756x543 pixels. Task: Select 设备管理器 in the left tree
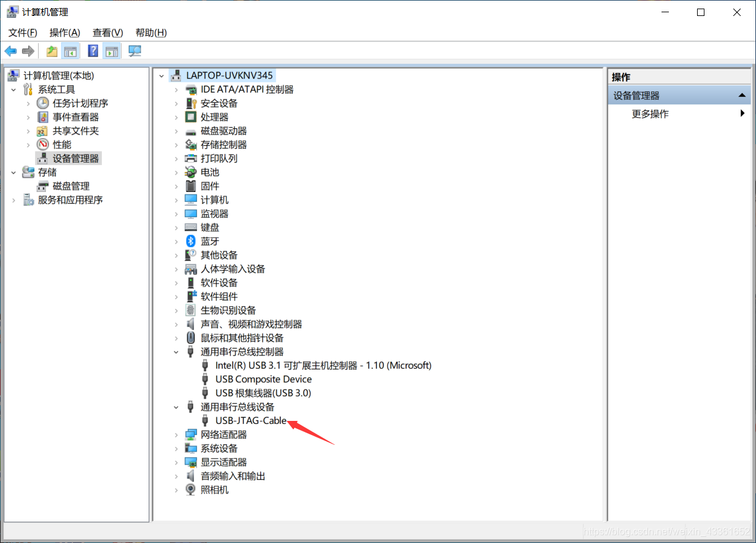[75, 158]
